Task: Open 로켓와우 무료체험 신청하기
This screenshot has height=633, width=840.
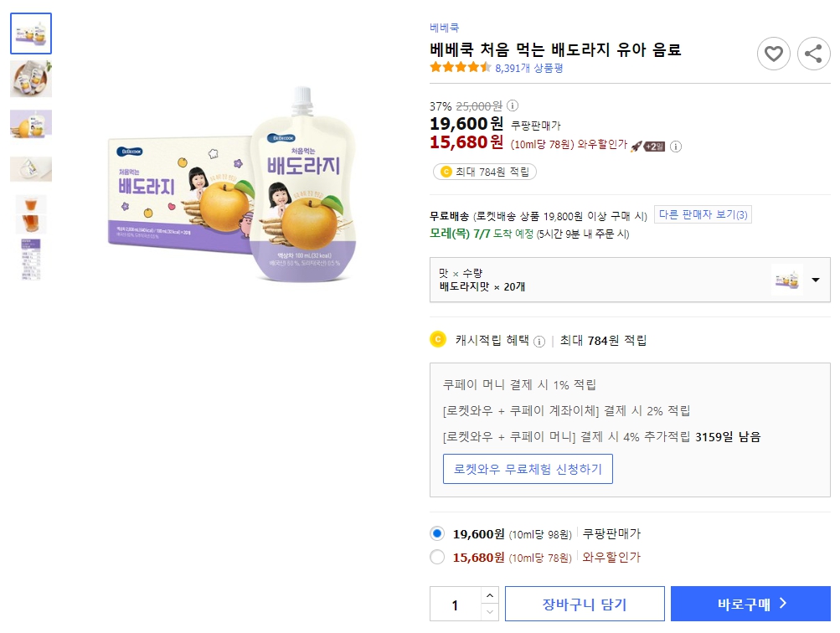Action: tap(527, 469)
